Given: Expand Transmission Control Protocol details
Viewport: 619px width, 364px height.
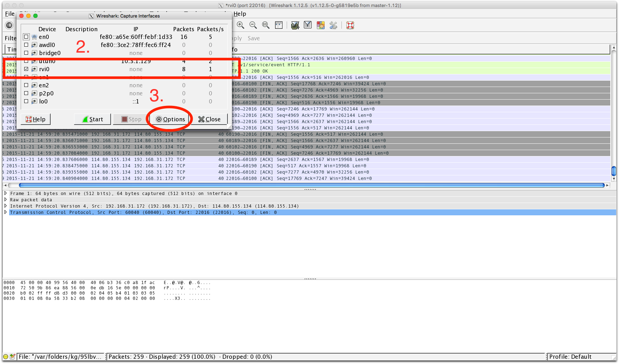Looking at the screenshot, I should coord(6,213).
